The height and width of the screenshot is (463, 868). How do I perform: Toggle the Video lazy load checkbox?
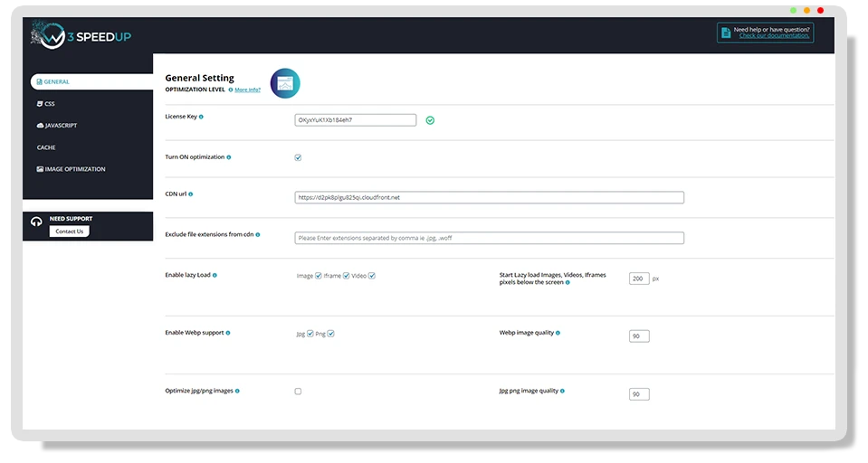[x=372, y=276]
